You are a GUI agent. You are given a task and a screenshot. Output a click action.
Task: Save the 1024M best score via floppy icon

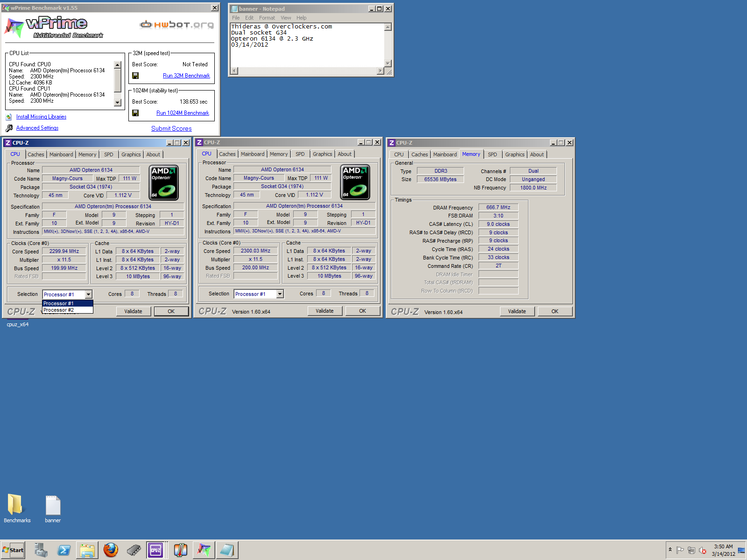click(135, 113)
